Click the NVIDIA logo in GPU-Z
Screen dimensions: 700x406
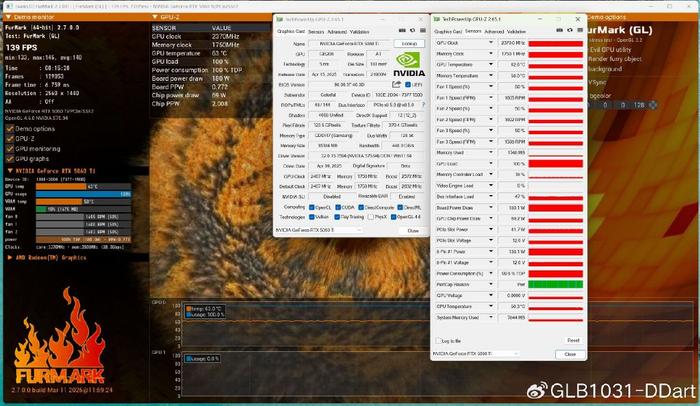[x=409, y=65]
